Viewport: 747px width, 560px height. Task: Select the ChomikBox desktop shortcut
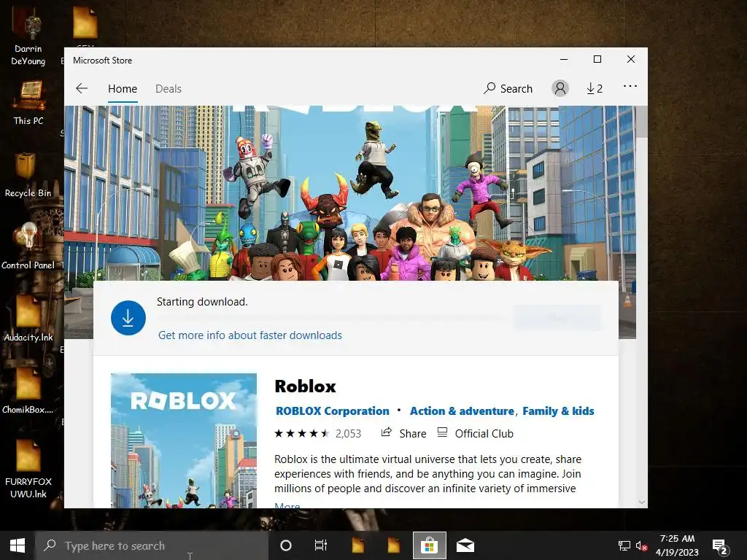pyautogui.click(x=28, y=391)
